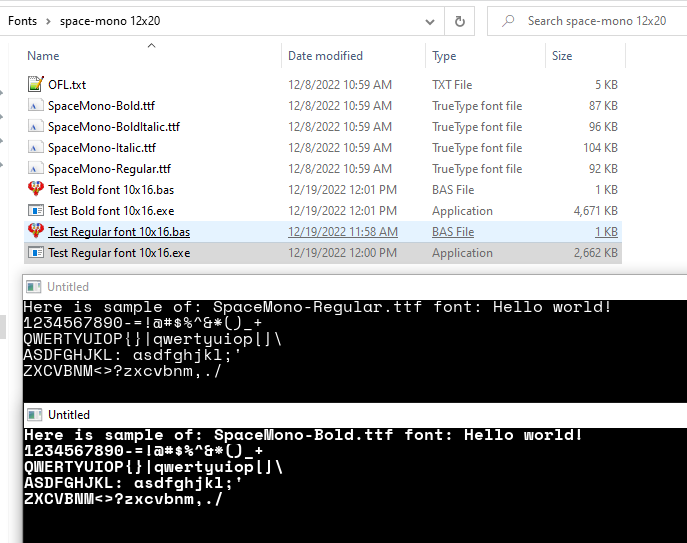Image resolution: width=687 pixels, height=543 pixels.
Task: Click the 12/19/2022 11:58 AM date cell
Action: [x=343, y=232]
